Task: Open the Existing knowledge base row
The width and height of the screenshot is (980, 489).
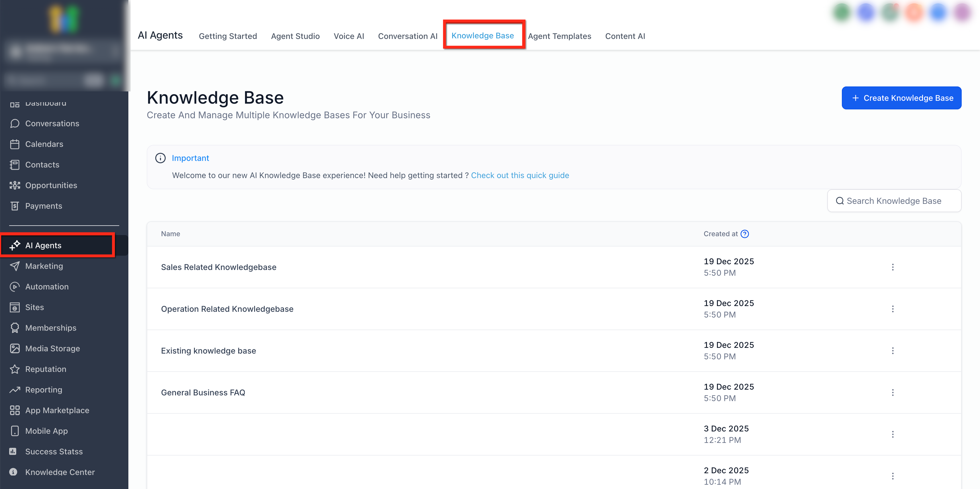Action: (208, 351)
